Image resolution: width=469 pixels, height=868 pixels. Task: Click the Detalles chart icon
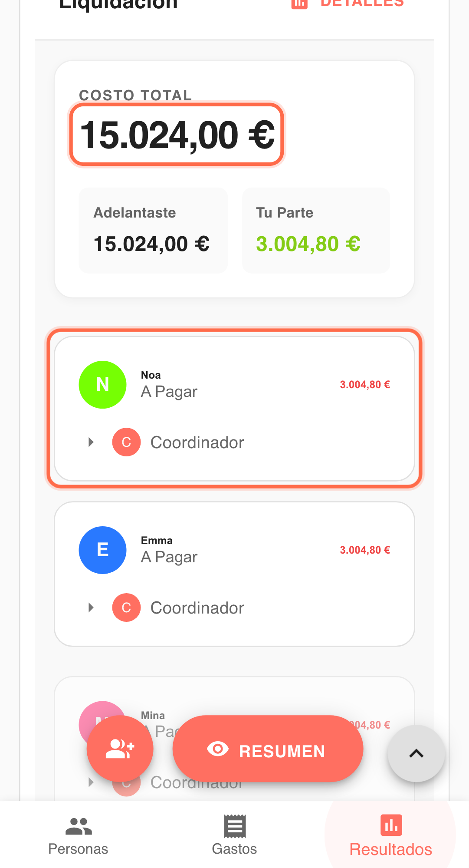299,3
